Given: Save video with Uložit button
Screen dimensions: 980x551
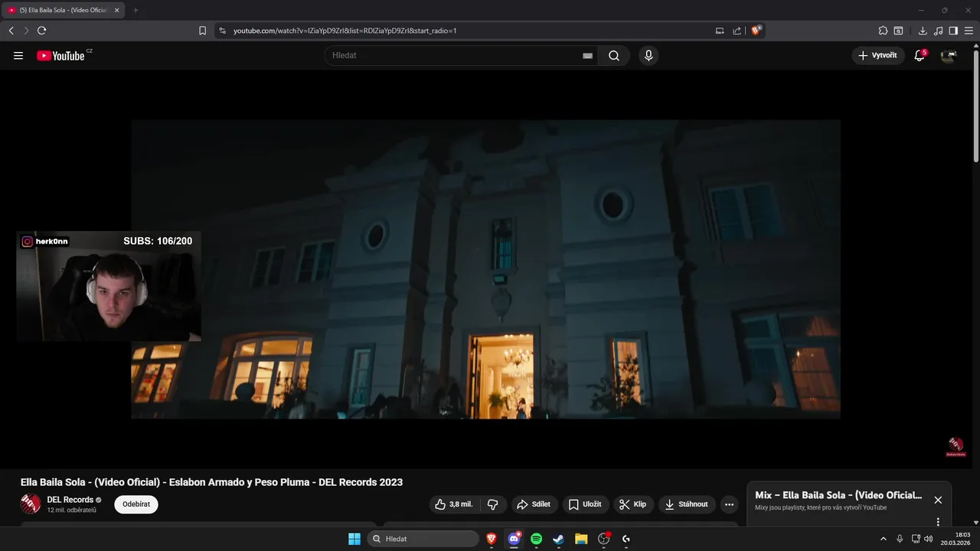Looking at the screenshot, I should (x=585, y=504).
